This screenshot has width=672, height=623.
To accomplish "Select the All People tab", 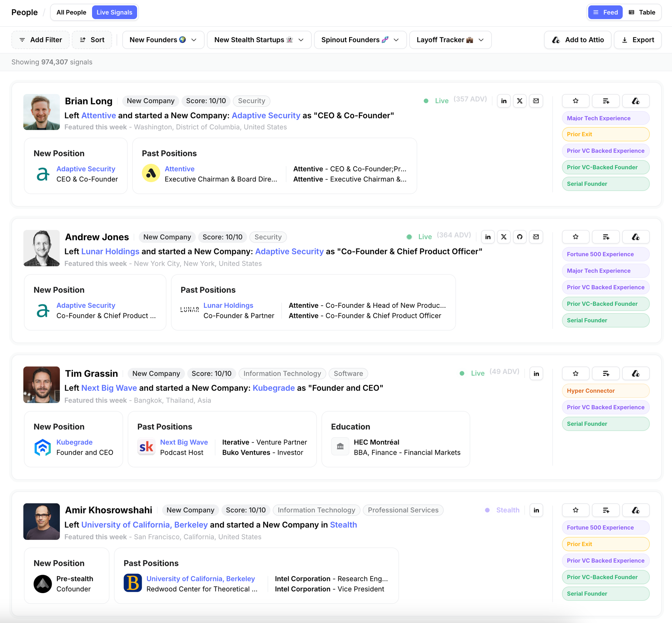I will point(71,12).
